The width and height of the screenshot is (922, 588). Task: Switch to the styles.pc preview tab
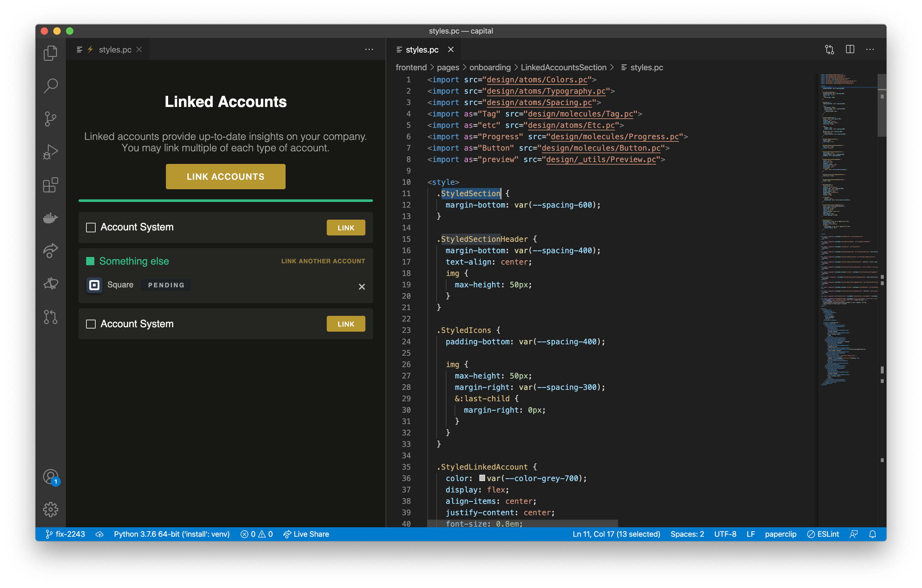coord(115,50)
